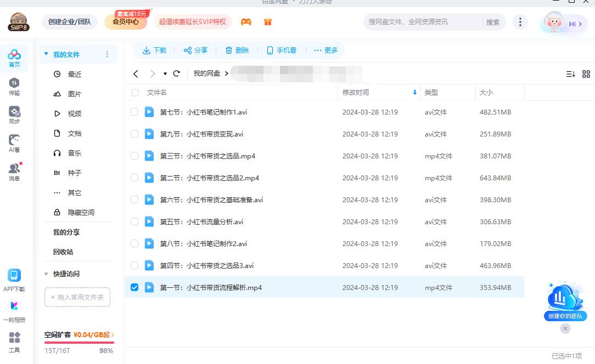The height and width of the screenshot is (364, 595).
Task: Open the 同步 sync sidebar icon
Action: point(14,115)
